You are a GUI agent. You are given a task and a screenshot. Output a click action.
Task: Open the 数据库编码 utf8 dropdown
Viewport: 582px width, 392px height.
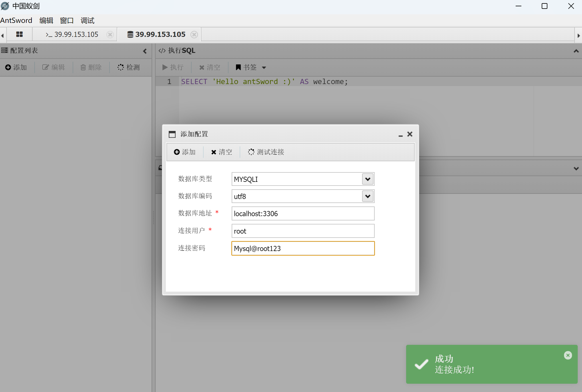tap(368, 196)
